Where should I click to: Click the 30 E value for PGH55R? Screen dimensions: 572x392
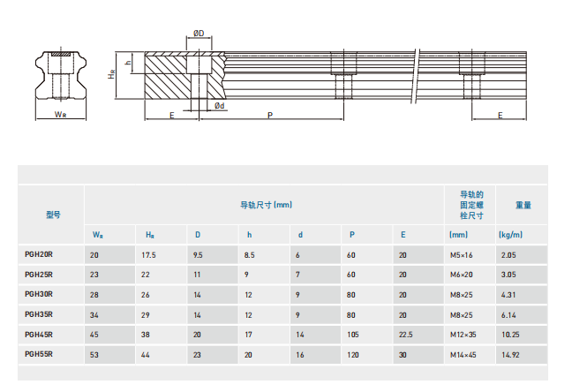click(403, 355)
